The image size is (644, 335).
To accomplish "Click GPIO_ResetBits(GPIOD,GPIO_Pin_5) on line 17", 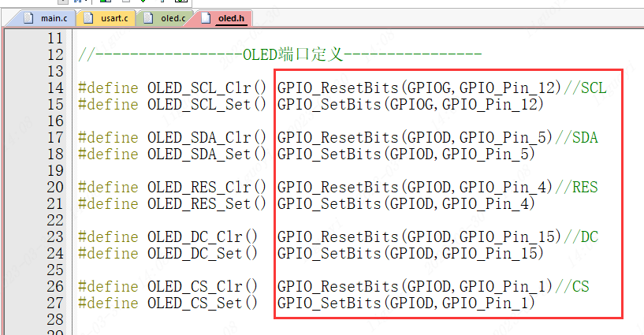I will (415, 137).
